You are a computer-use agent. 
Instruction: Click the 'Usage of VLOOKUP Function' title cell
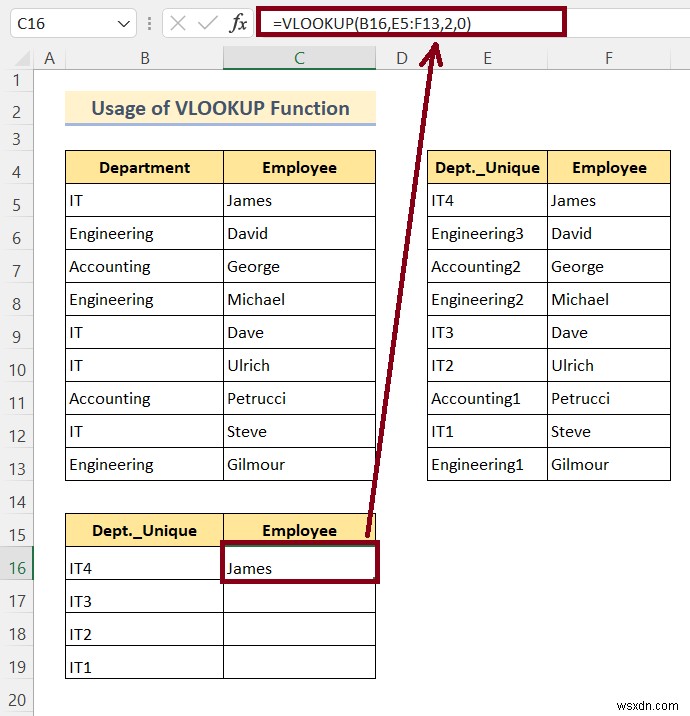point(221,108)
